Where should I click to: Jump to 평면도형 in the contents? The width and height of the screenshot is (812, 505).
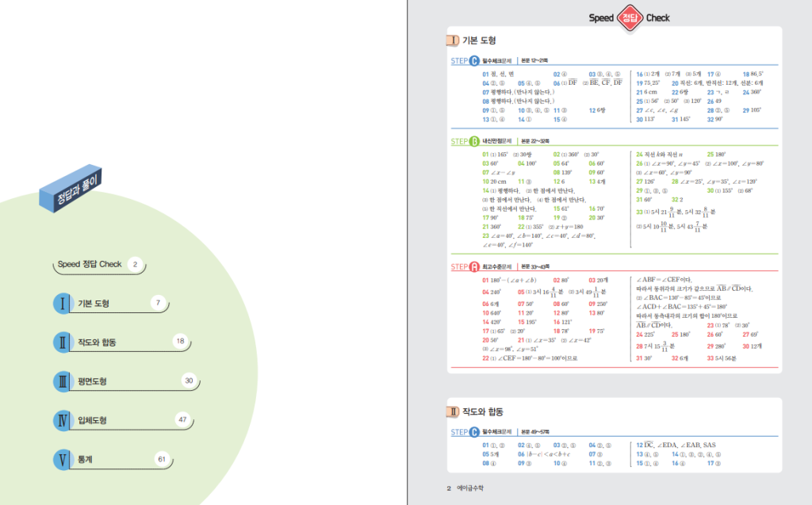click(x=92, y=381)
